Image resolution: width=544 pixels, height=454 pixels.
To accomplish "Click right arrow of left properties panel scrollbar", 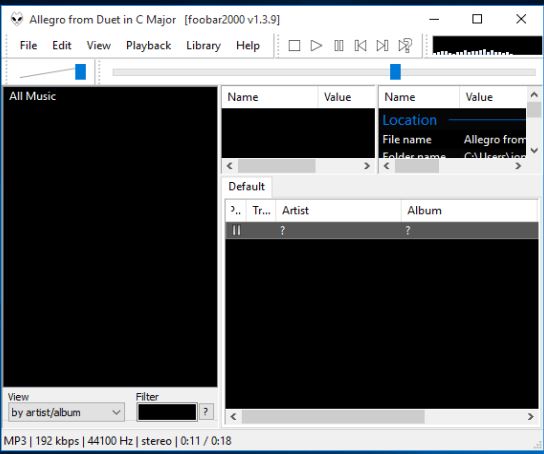I will tap(367, 166).
